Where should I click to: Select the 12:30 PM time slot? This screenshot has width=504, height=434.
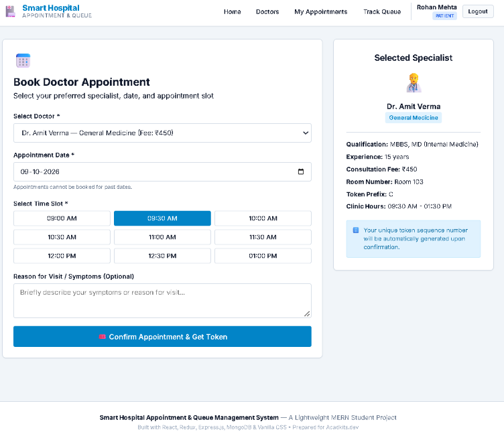[x=162, y=256]
